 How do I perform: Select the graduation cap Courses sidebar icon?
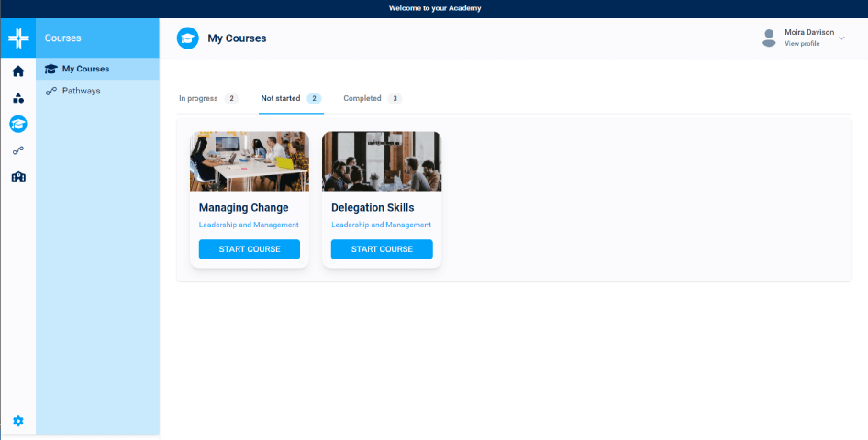click(18, 124)
